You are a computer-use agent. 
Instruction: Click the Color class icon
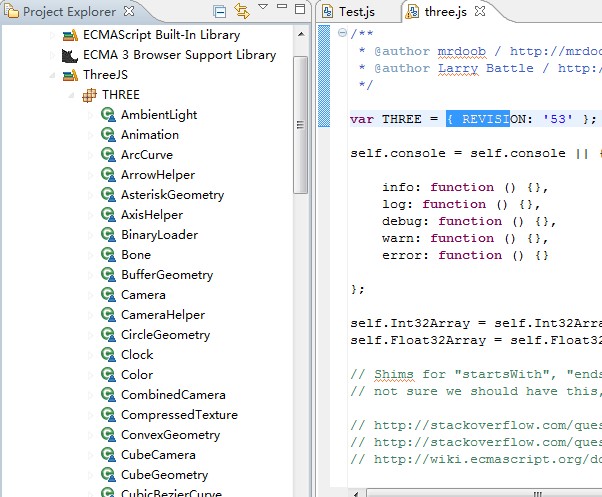tap(108, 375)
